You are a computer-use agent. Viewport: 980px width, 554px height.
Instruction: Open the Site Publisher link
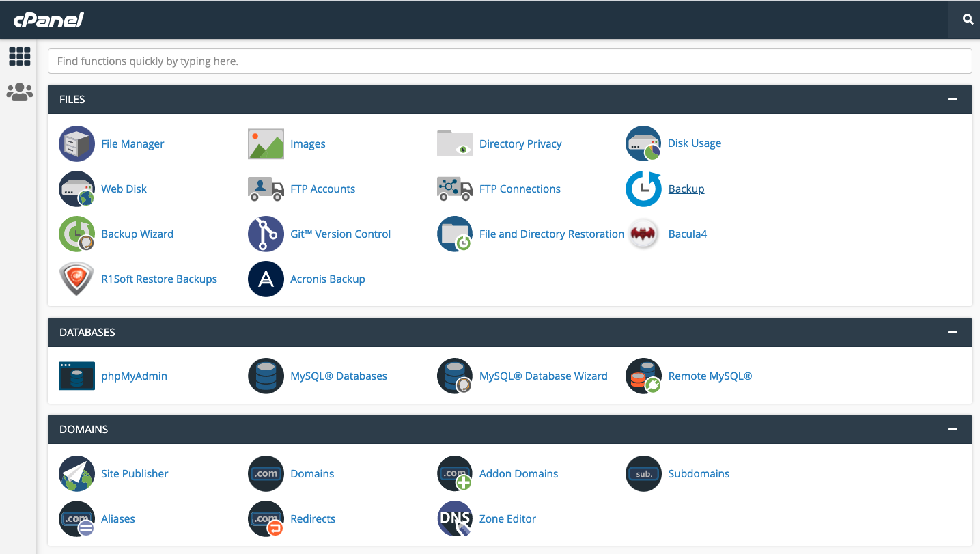[135, 473]
